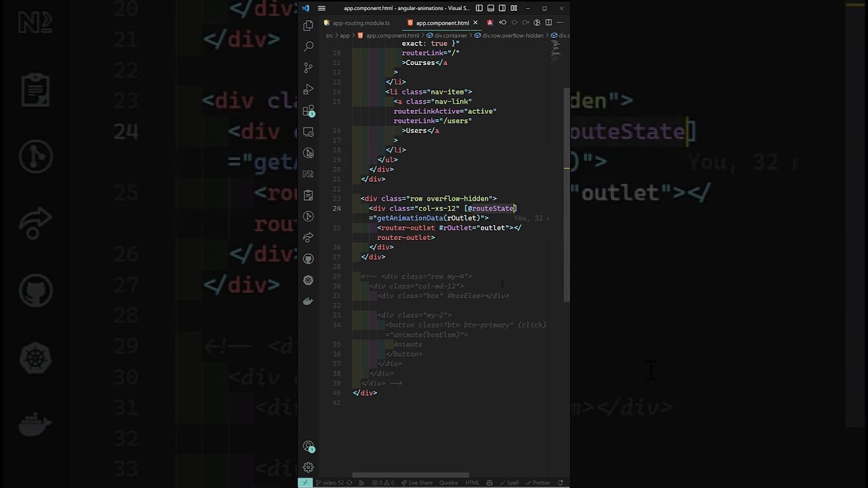Open div.row.overflow-hidden breadcrumb

point(509,35)
